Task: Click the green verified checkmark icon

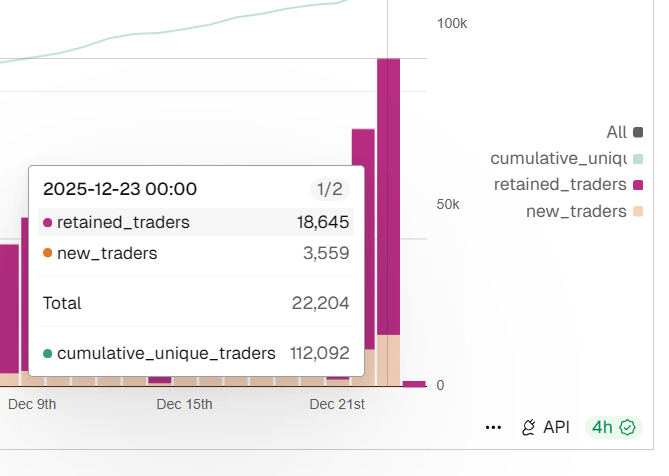Action: [x=627, y=427]
